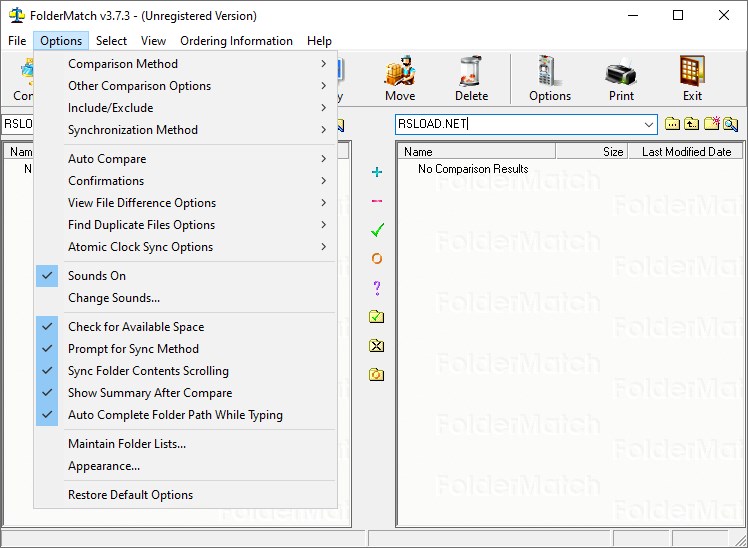The image size is (748, 548).
Task: Open the Ordering Information menu
Action: click(236, 41)
